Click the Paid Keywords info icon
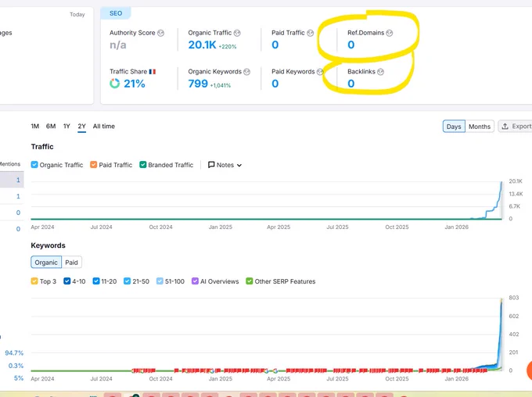The width and height of the screenshot is (532, 397). coord(320,72)
